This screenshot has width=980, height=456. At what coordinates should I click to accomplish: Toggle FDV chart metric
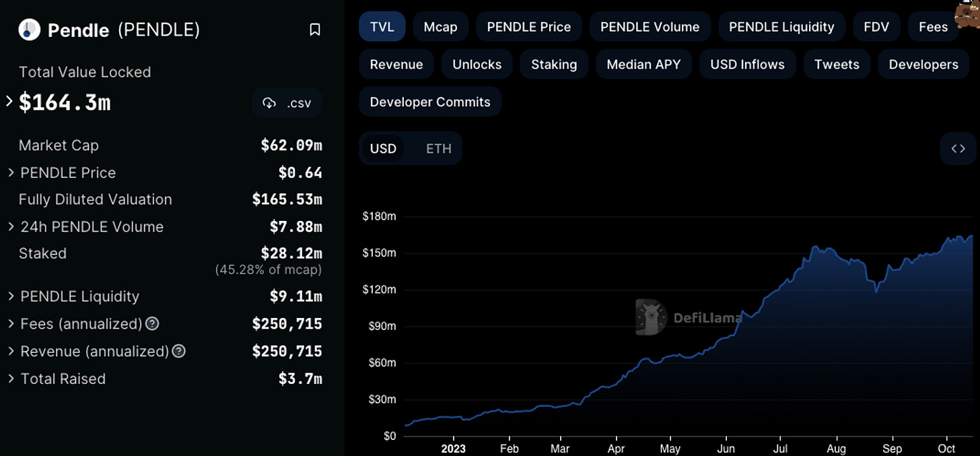(876, 27)
